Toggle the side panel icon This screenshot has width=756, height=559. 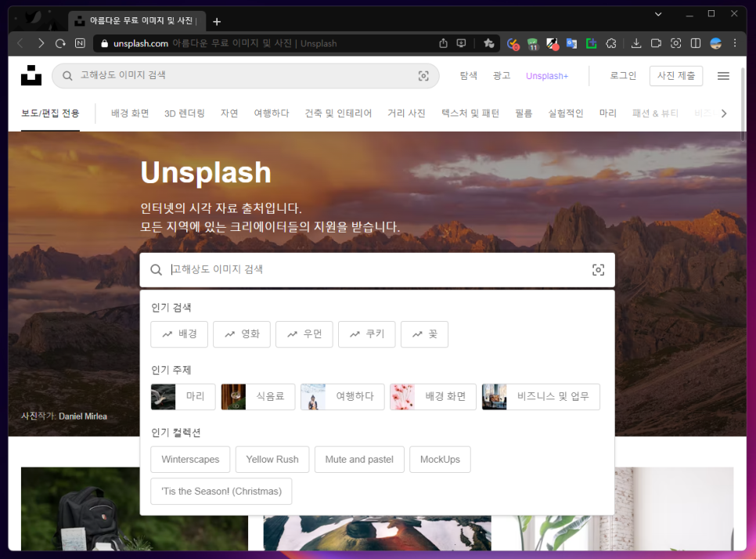tap(696, 43)
